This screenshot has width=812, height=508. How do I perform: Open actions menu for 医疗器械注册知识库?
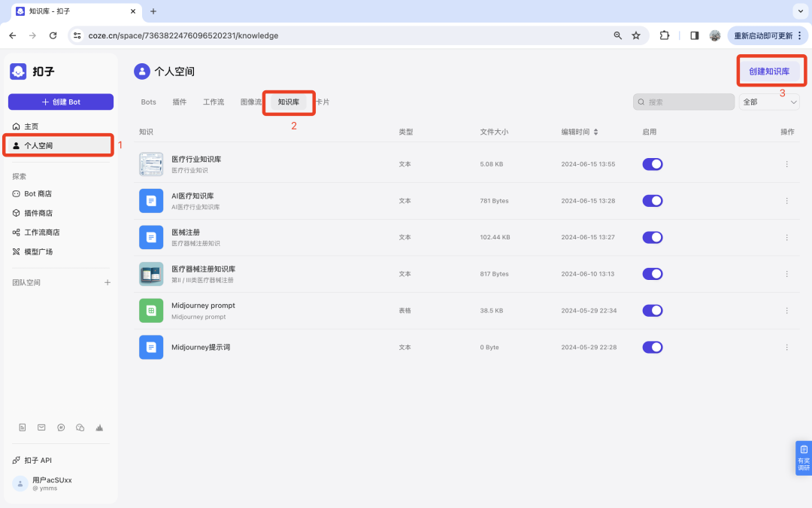pos(786,274)
